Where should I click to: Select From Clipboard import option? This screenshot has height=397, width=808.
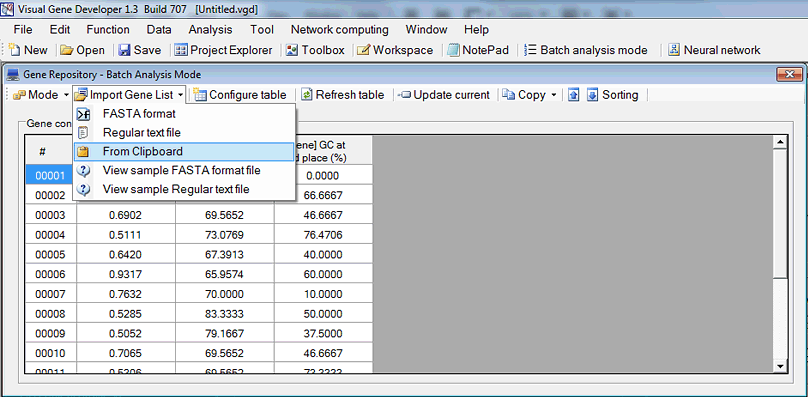click(184, 152)
